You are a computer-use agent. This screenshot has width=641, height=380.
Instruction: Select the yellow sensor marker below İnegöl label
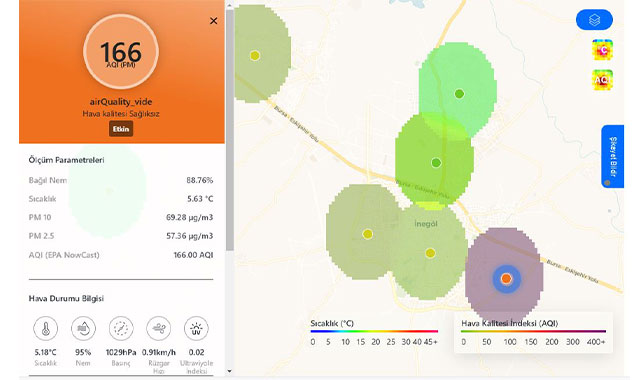coord(430,253)
